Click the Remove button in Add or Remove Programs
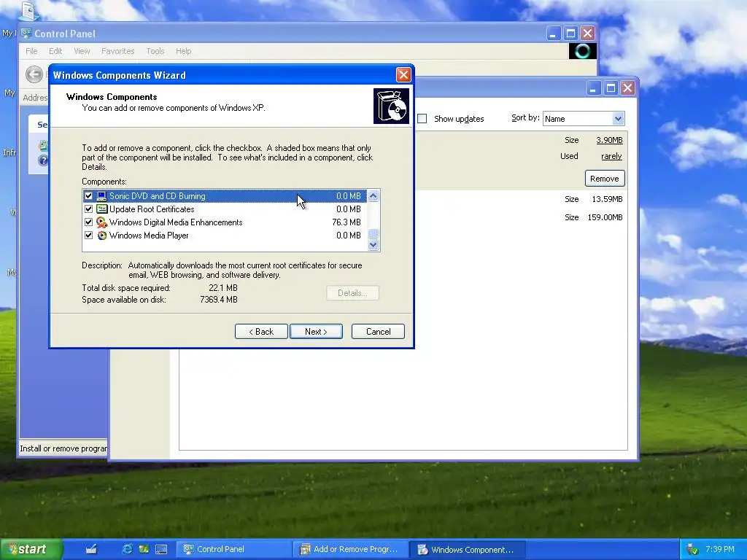The image size is (747, 560). [605, 179]
